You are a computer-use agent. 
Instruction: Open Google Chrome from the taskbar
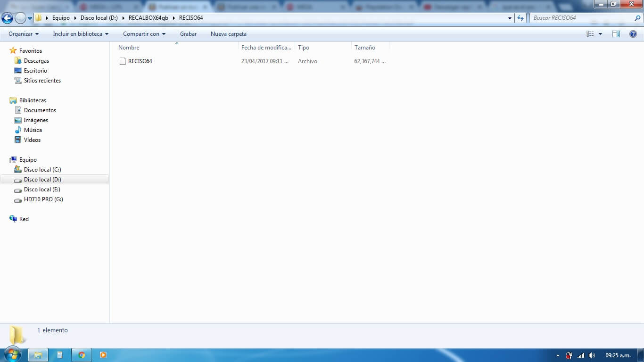[82, 355]
